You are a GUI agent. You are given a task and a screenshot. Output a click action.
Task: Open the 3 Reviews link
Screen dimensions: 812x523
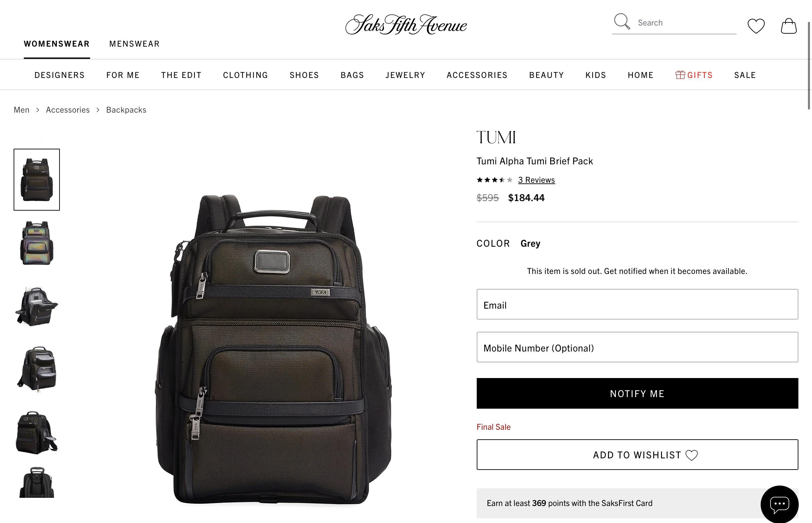point(537,180)
